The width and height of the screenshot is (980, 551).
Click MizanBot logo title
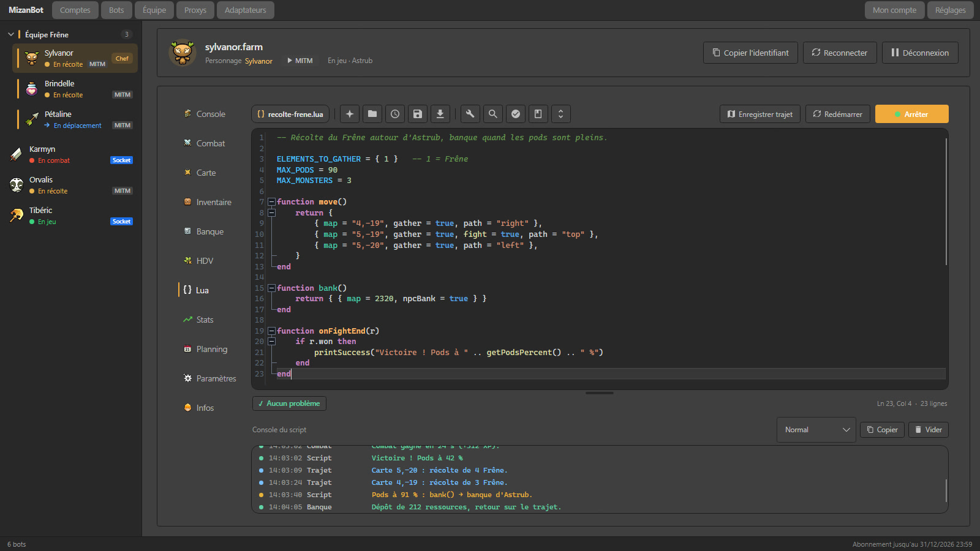(x=26, y=10)
